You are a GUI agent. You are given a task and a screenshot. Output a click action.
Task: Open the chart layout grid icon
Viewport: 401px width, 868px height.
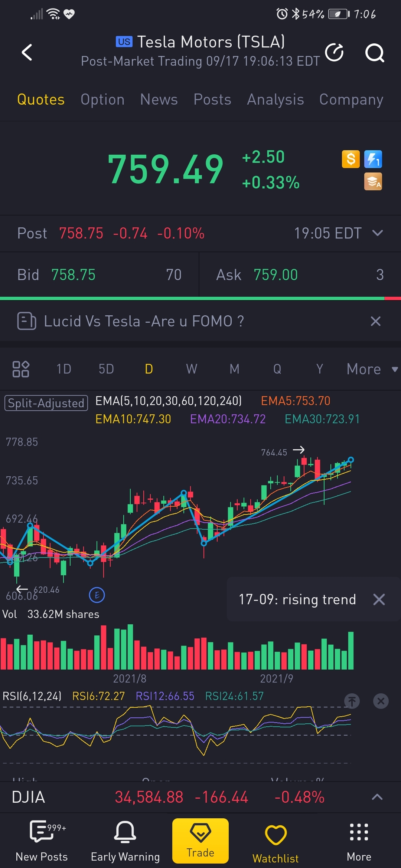(x=21, y=369)
